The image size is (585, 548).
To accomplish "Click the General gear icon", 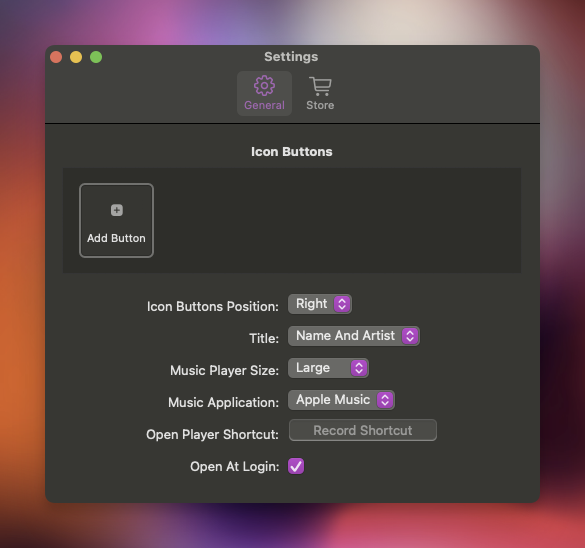I will (x=264, y=85).
